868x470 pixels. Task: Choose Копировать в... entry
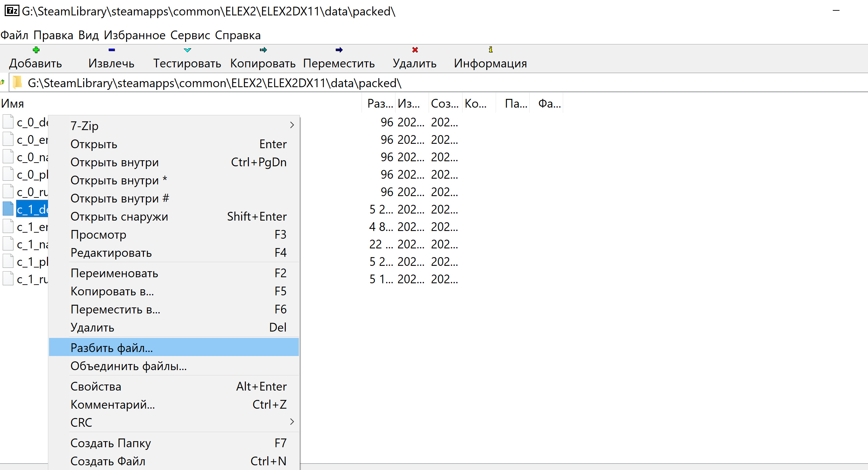tap(174, 291)
